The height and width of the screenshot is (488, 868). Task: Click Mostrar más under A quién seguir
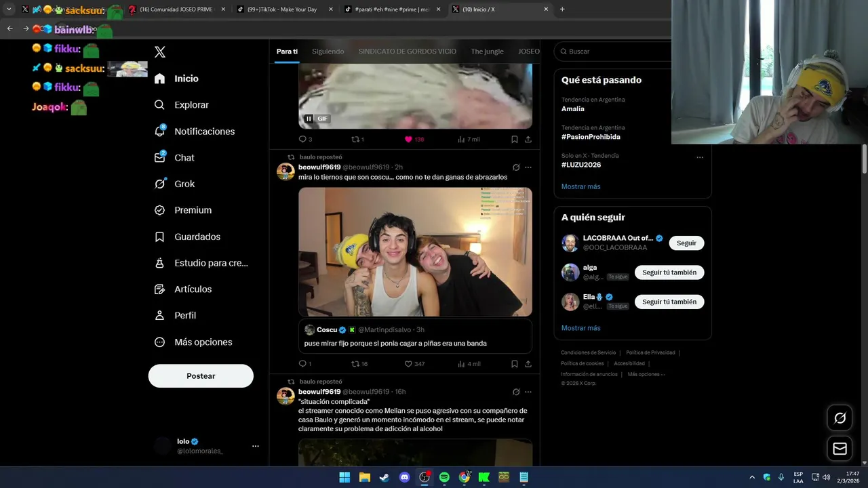(x=580, y=328)
